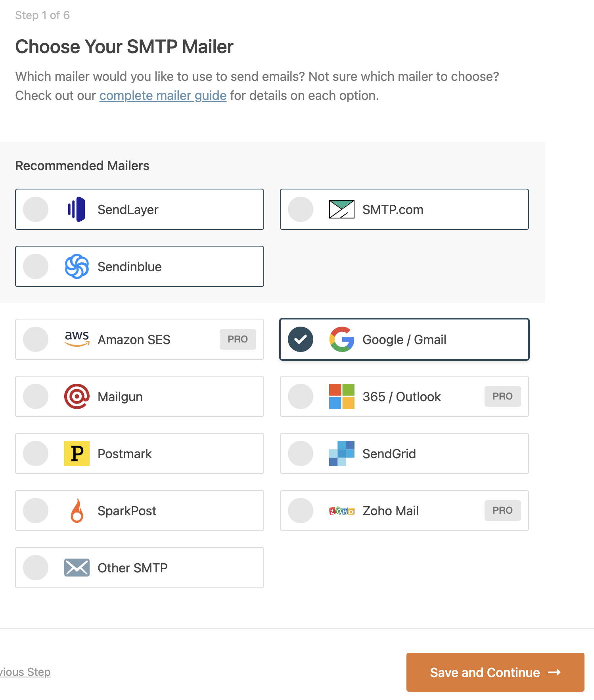
Task: Select the SendGrid radio button
Action: (301, 453)
